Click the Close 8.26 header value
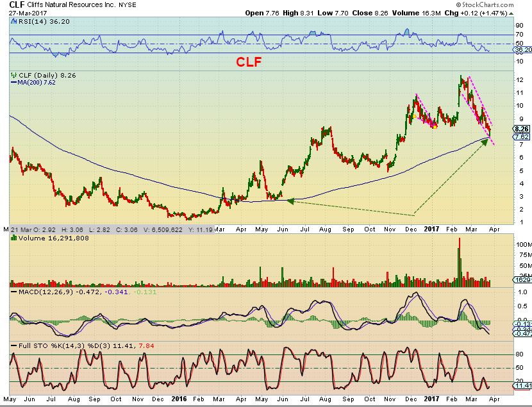Viewport: 532px width, 407px height. [x=370, y=13]
